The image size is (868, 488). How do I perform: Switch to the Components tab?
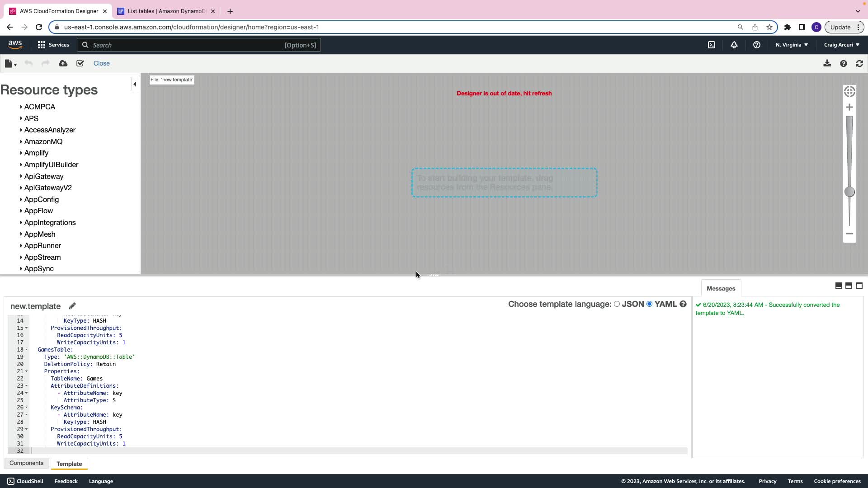click(26, 463)
